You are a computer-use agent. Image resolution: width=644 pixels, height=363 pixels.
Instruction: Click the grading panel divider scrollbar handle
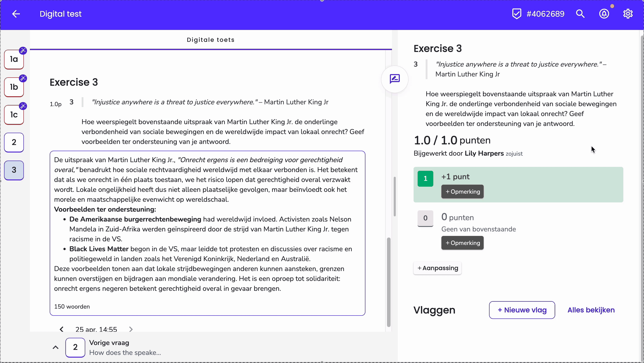coord(395,197)
